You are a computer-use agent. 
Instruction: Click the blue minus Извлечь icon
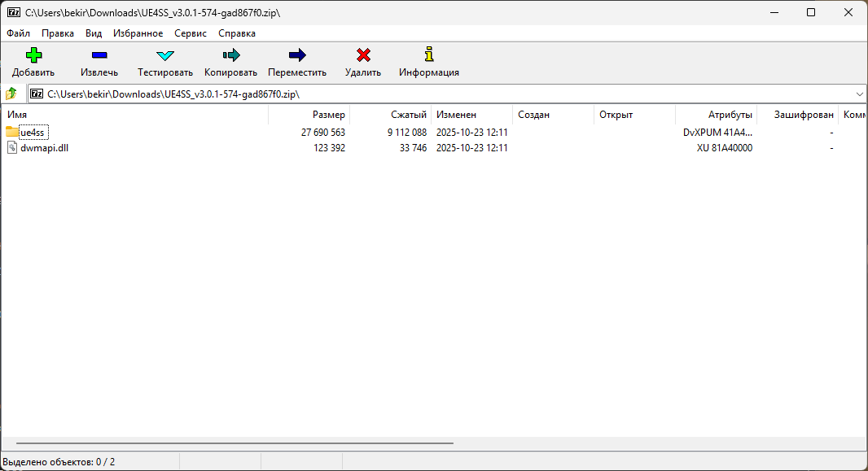coord(99,55)
